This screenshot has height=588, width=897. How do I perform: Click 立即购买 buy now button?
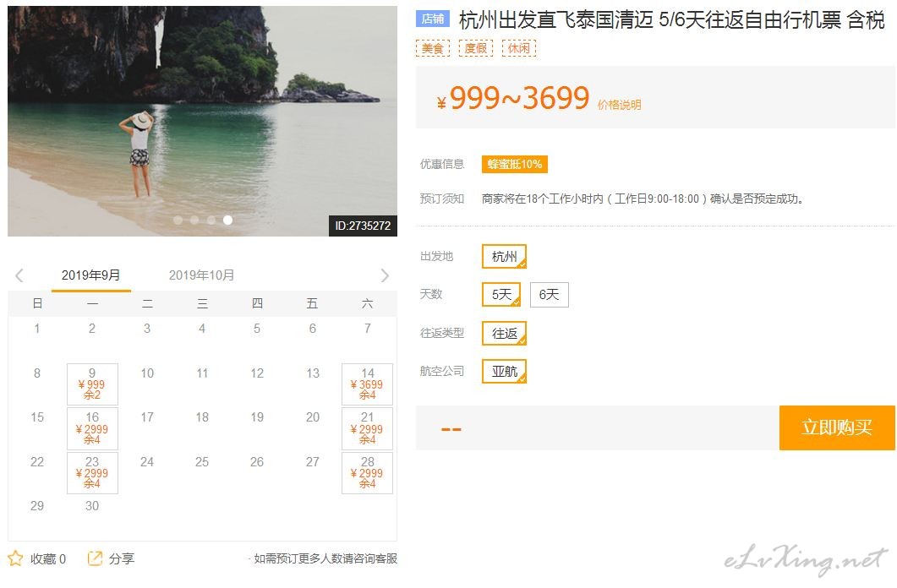point(837,427)
